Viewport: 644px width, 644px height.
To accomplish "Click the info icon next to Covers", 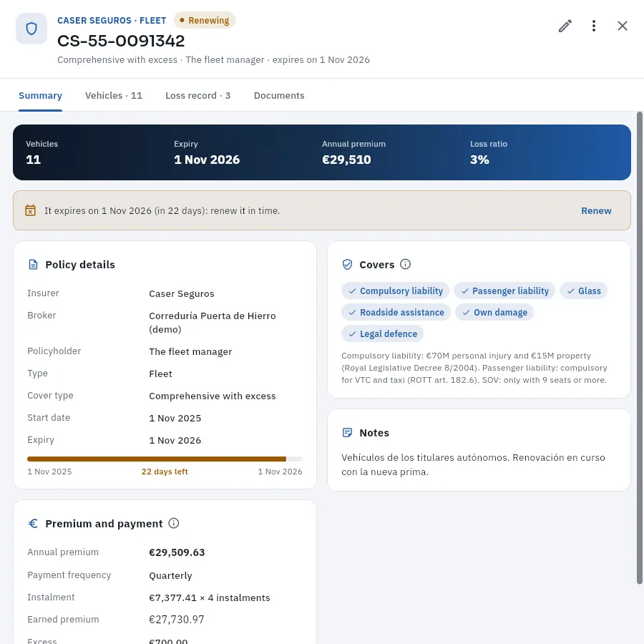I will (x=405, y=264).
